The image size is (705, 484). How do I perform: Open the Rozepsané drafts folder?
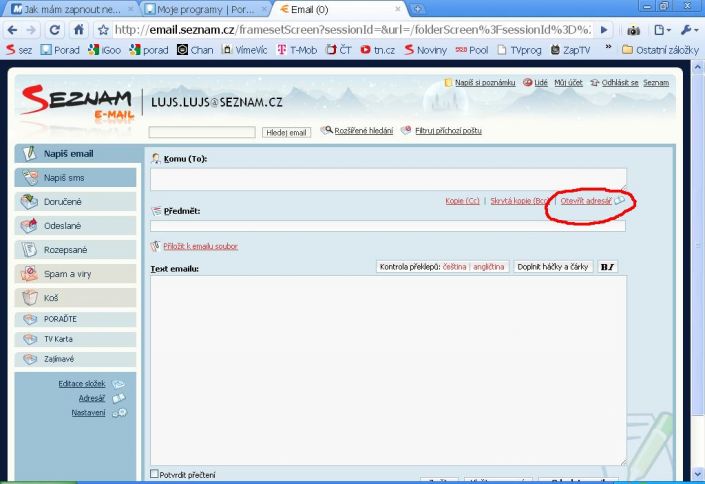[x=76, y=250]
